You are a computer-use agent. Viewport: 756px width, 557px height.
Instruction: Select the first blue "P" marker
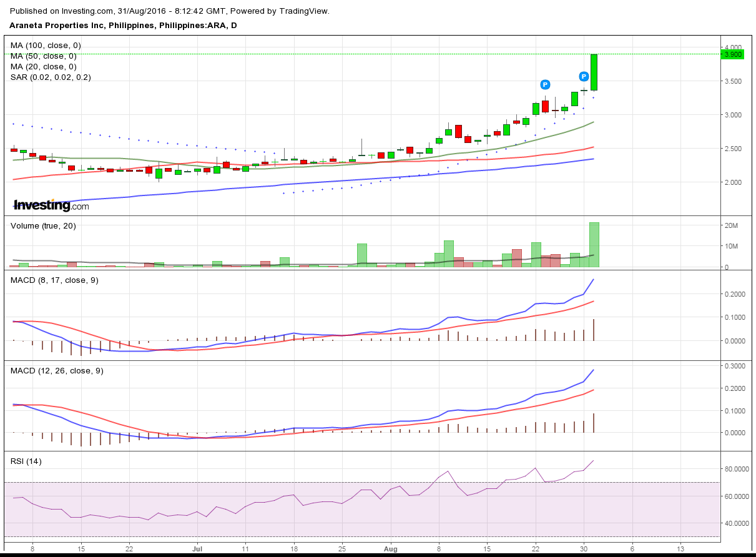(x=545, y=84)
